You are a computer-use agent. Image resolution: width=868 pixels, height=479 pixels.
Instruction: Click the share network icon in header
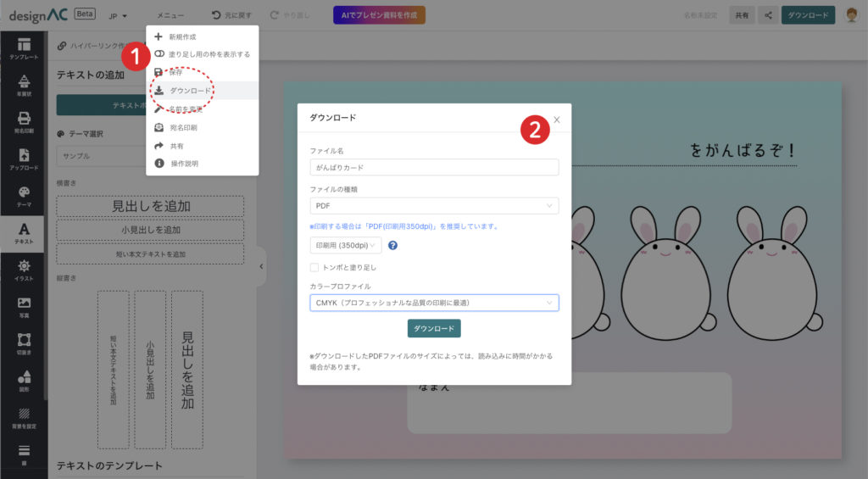(768, 15)
